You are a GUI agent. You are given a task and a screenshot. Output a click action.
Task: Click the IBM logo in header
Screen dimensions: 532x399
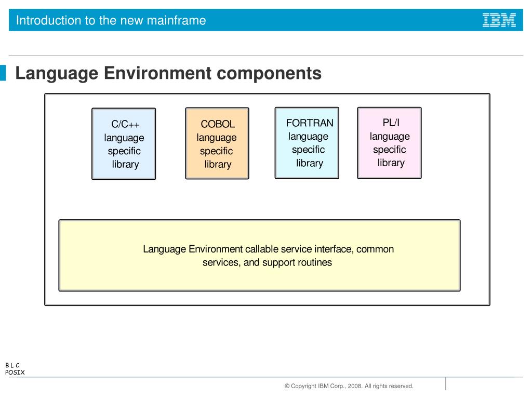(499, 20)
